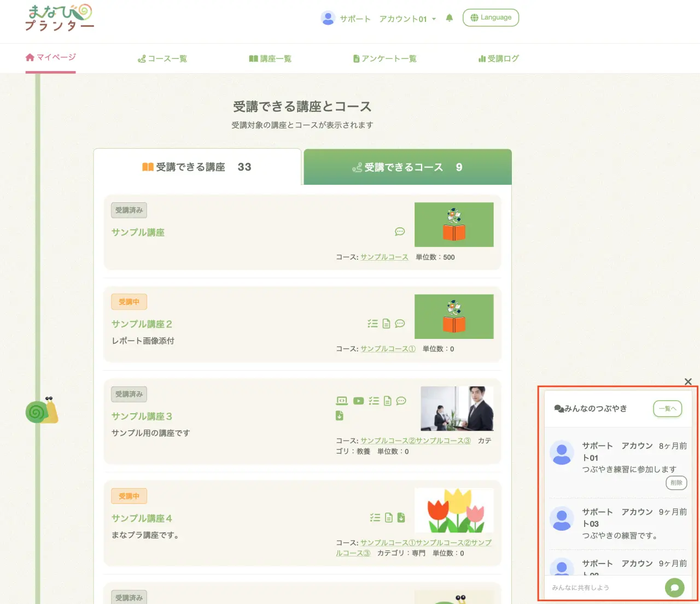
Task: Click the laptop code icon on サンプル講座3
Action: 342,401
